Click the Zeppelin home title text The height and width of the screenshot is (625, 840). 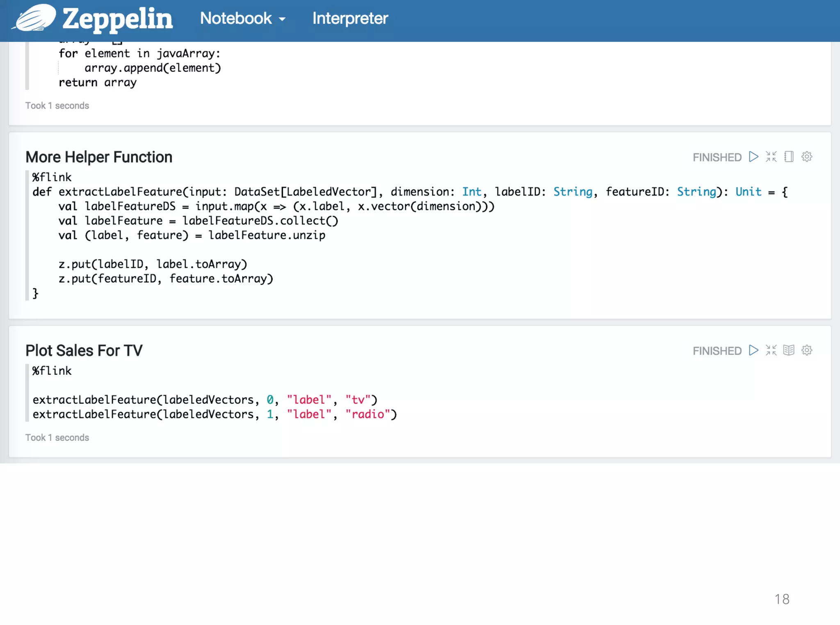[x=117, y=19]
